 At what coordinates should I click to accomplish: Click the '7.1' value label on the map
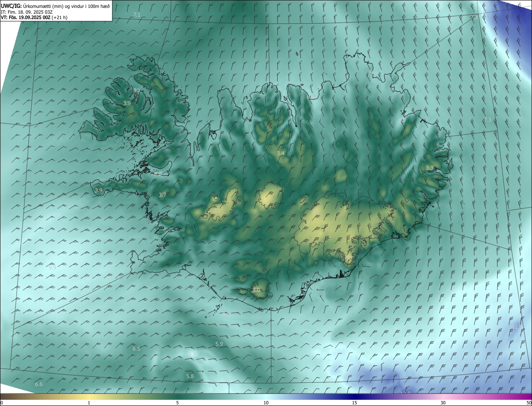[137, 15]
